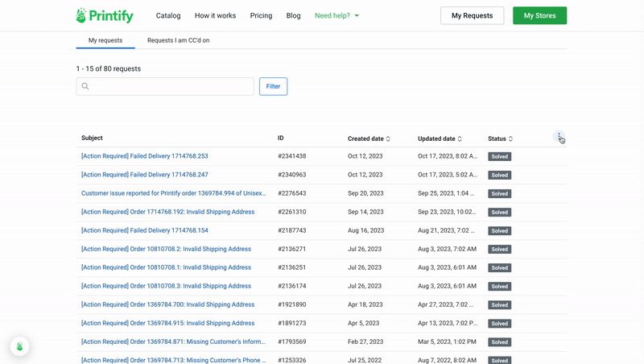Click request ID #1793569

coord(292,341)
